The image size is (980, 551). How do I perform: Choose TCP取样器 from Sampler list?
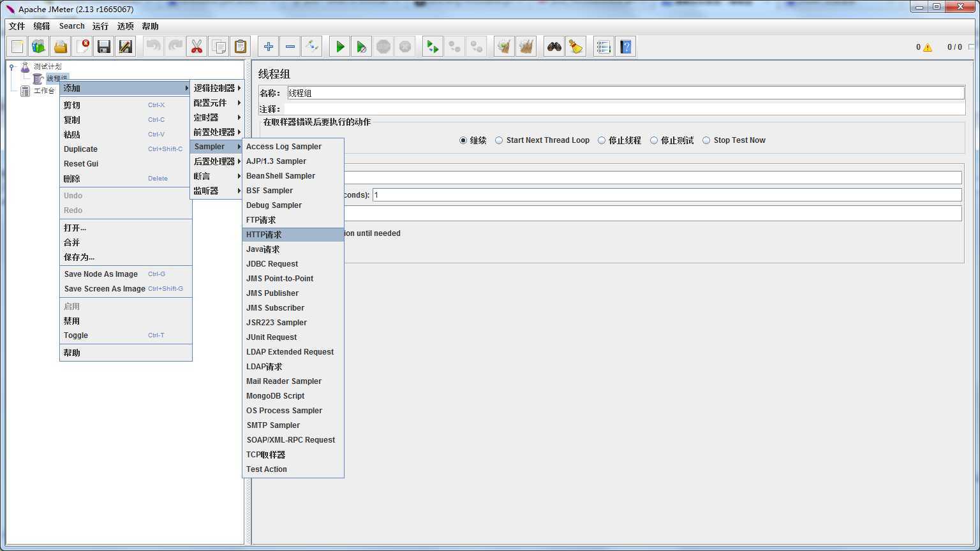tap(293, 455)
